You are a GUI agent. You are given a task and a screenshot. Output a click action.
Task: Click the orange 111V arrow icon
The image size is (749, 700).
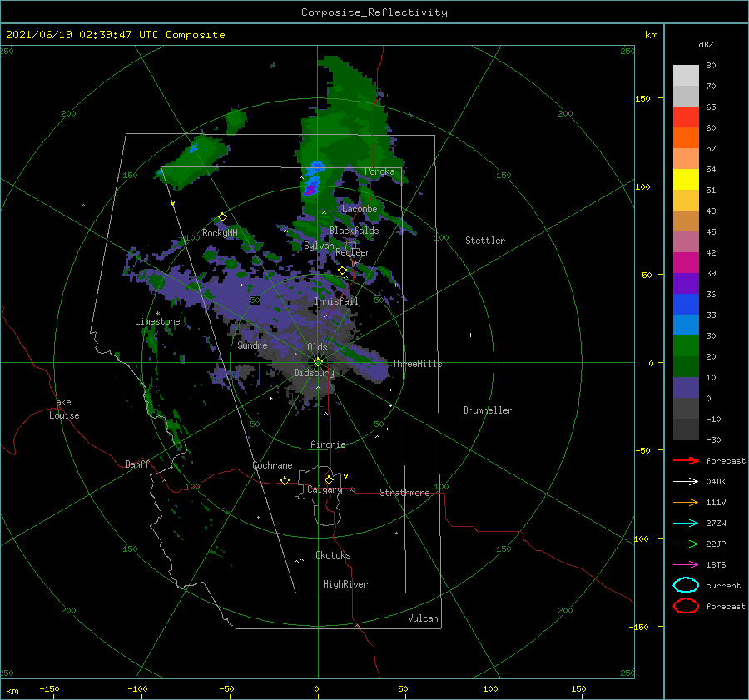(x=686, y=502)
